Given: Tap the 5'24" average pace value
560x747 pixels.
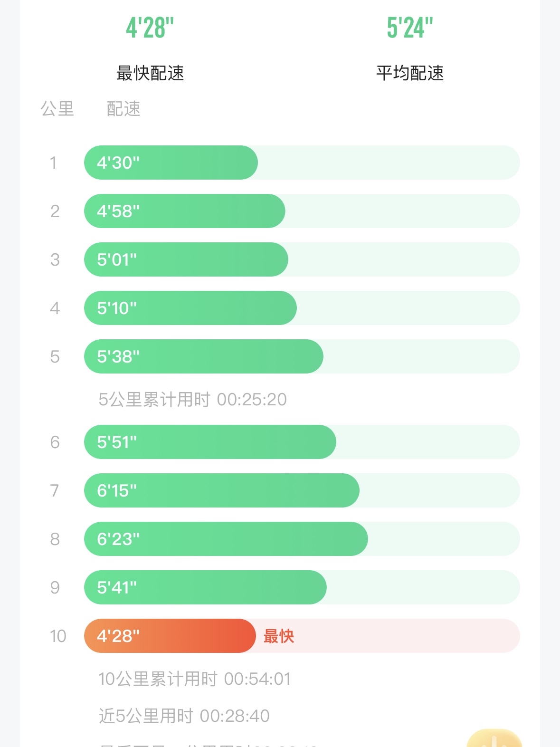Looking at the screenshot, I should point(410,28).
